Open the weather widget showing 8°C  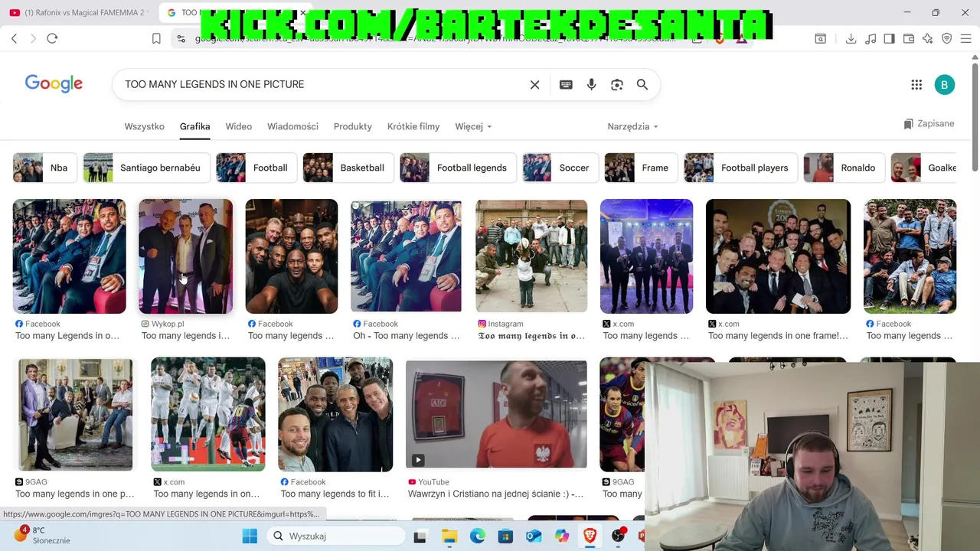(42, 536)
